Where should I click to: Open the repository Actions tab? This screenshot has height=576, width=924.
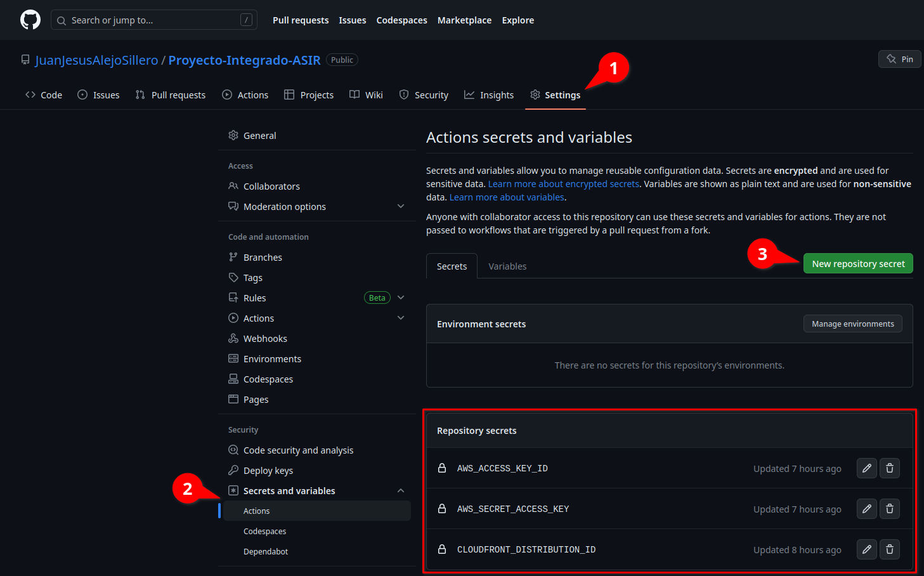[x=245, y=95]
